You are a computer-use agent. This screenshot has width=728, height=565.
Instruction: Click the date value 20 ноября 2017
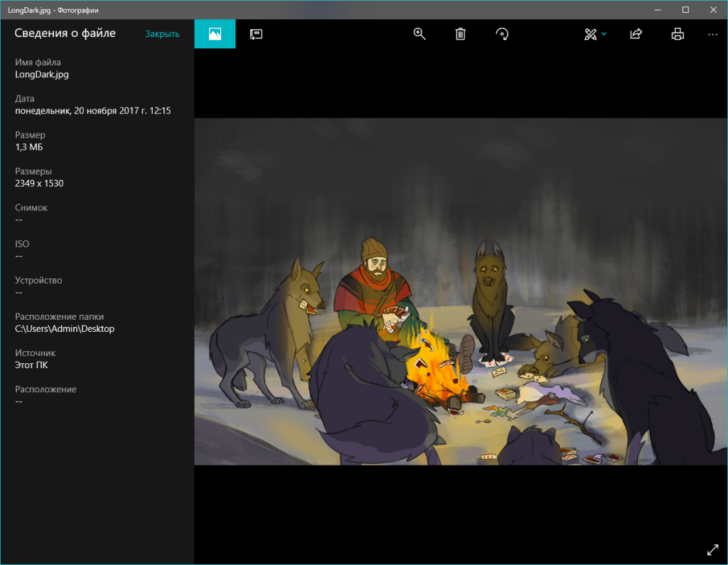(92, 111)
